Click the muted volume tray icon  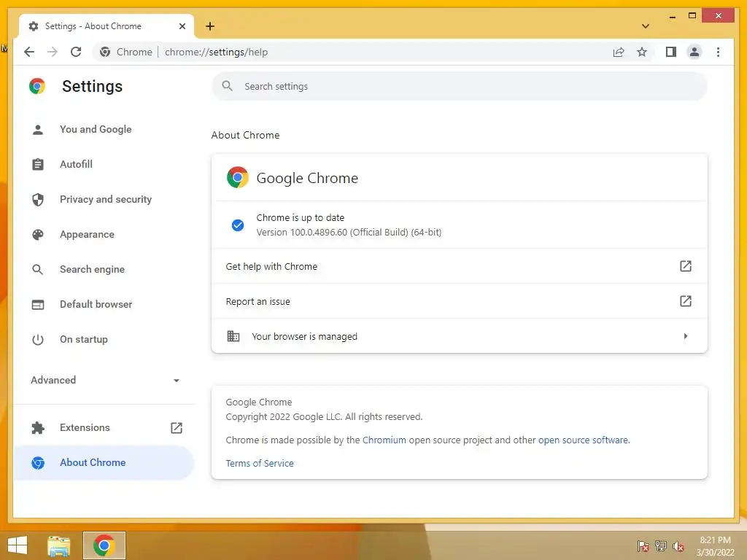click(x=678, y=546)
